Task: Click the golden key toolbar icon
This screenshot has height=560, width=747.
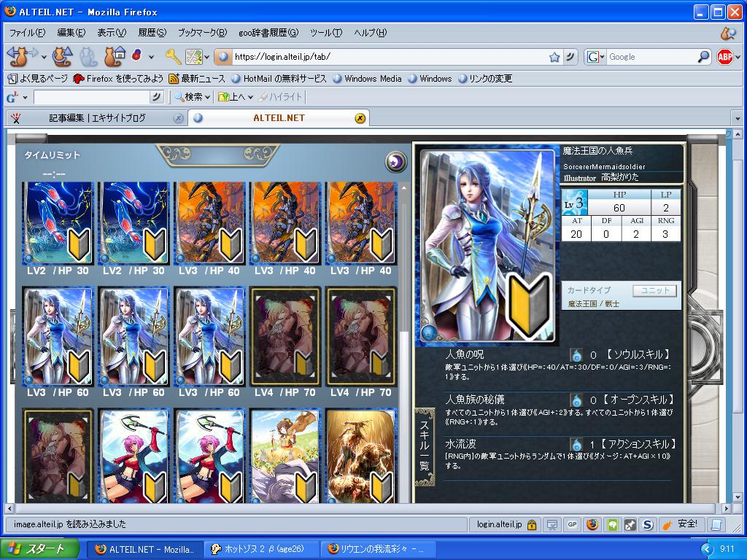Action: click(173, 57)
